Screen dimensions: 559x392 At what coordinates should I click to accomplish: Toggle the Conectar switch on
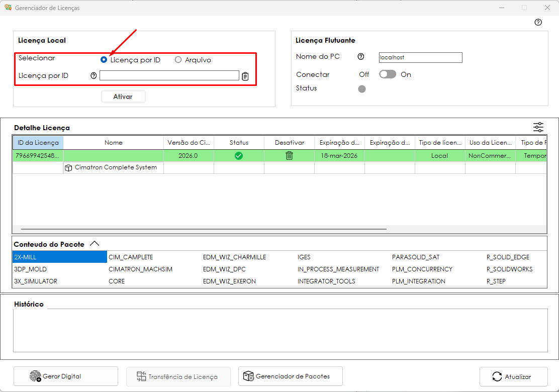click(388, 74)
